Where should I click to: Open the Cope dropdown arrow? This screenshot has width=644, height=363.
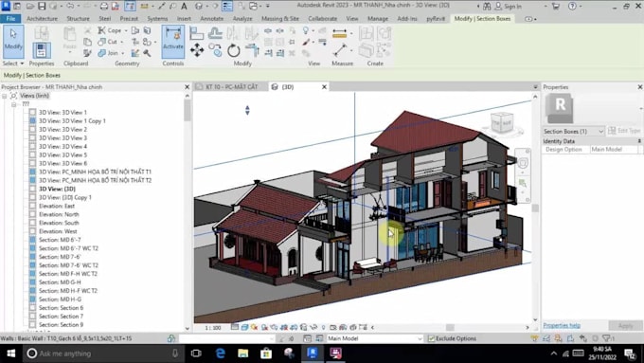pyautogui.click(x=126, y=31)
